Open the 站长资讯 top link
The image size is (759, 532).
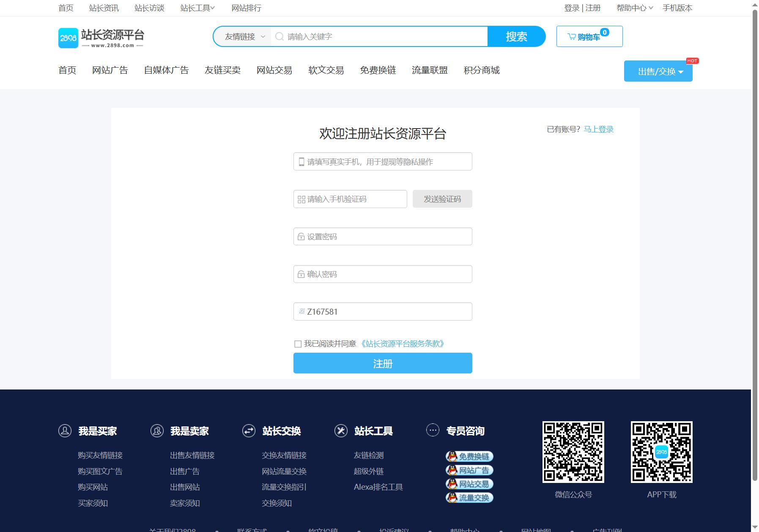(x=104, y=8)
